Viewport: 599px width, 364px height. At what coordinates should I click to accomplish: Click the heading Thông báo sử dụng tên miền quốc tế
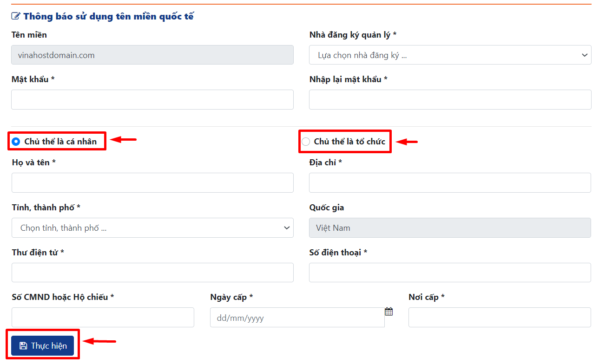tap(108, 17)
